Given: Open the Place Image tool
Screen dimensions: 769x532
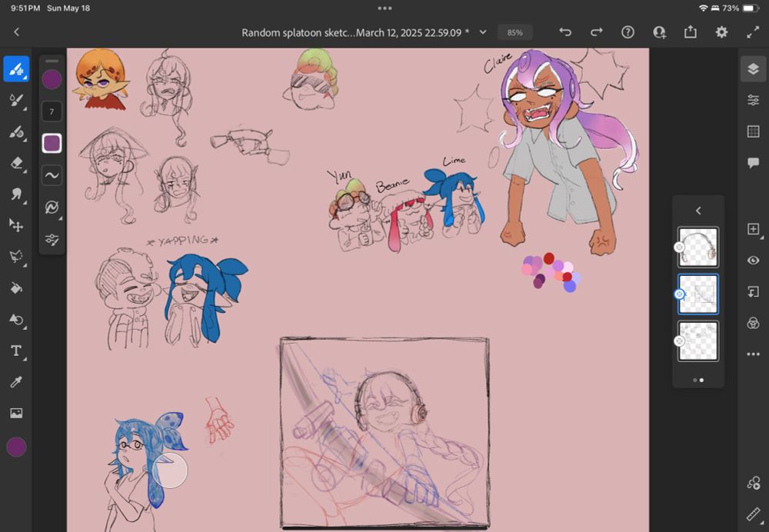Looking at the screenshot, I should tap(16, 414).
